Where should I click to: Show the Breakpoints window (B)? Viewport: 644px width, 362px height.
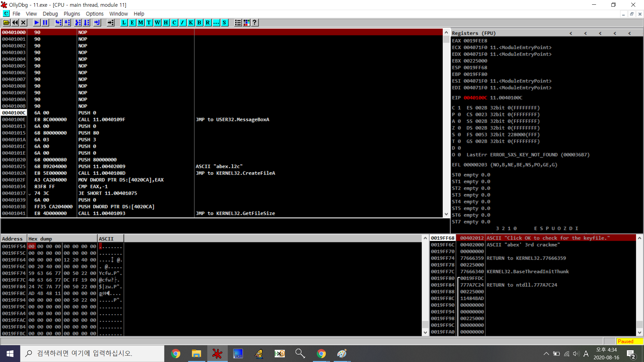[x=199, y=22]
